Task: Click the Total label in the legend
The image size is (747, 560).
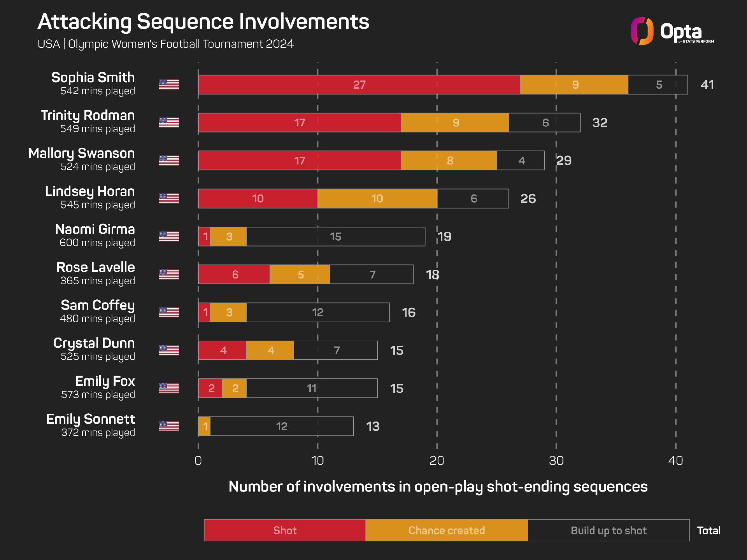Action: [x=708, y=530]
